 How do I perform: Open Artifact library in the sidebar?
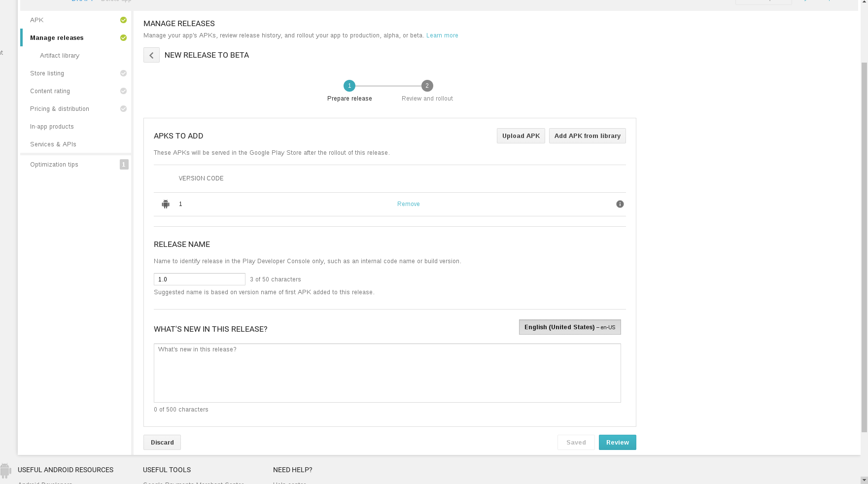click(x=60, y=56)
